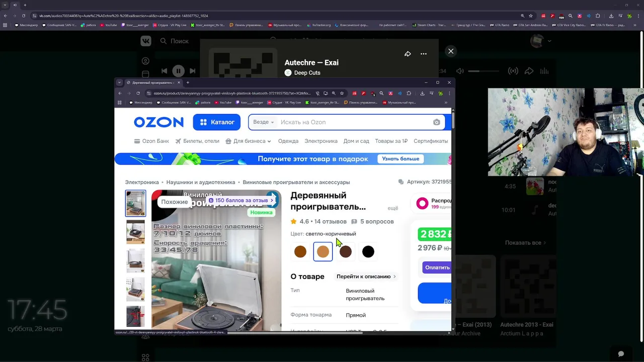Open VK equalizer bars icon in player
Image resolution: width=644 pixels, height=362 pixels.
(x=544, y=71)
